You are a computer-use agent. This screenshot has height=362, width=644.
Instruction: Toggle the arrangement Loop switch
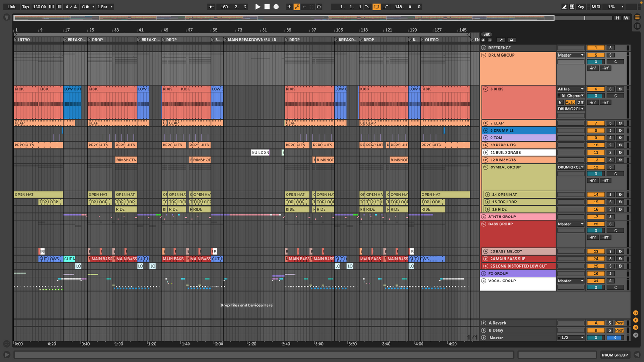(x=377, y=7)
